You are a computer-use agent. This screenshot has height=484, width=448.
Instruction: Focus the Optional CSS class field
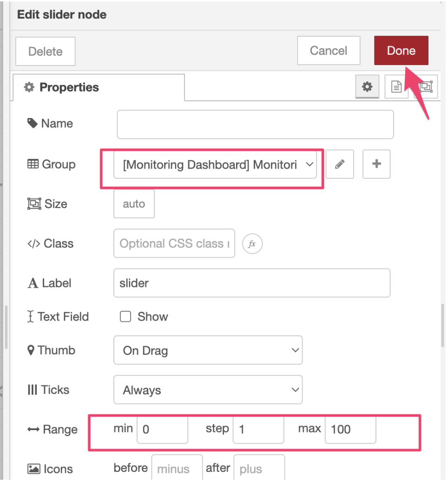[x=174, y=243]
